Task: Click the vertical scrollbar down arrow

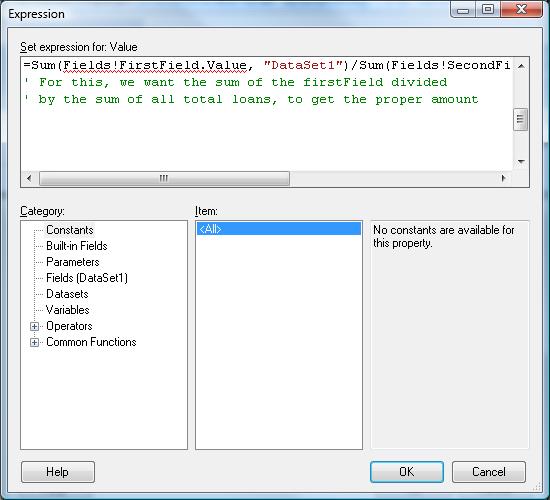Action: [521, 161]
